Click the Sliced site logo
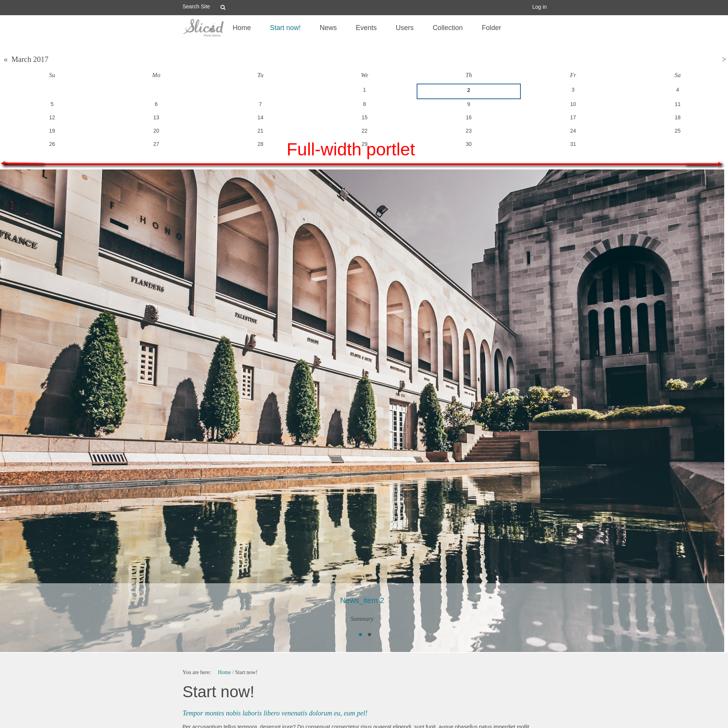Screen dimensions: 728x728 203,28
